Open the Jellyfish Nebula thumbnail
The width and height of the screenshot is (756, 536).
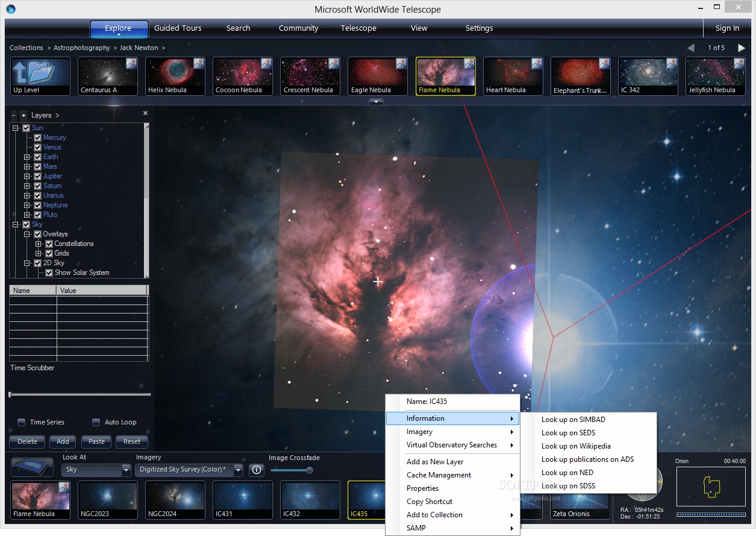pos(715,77)
